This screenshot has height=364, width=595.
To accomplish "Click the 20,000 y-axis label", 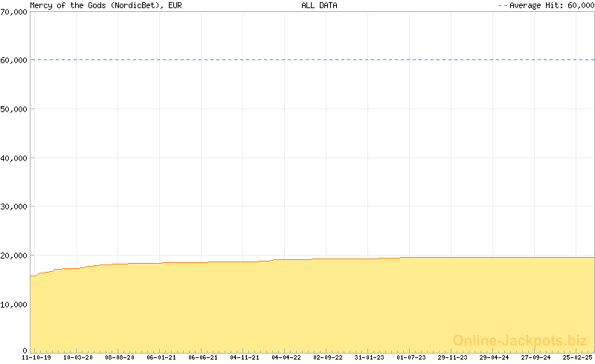I will pyautogui.click(x=14, y=256).
